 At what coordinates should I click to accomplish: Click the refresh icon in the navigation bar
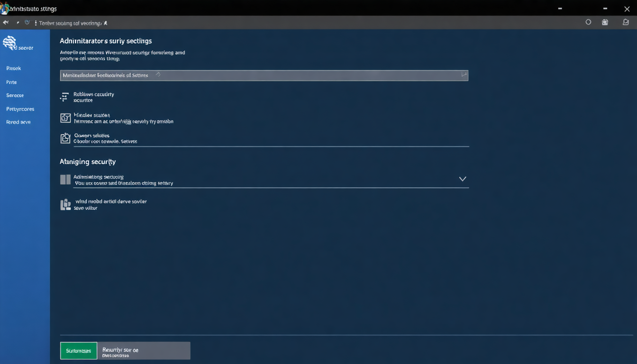(27, 22)
